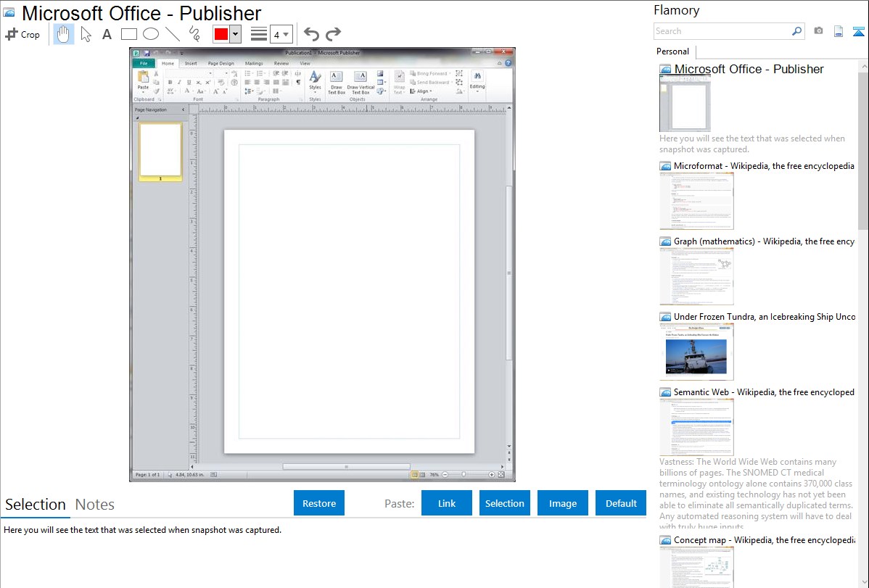Collapse the Page Navigation pane chevron
Image resolution: width=869 pixels, height=588 pixels.
pyautogui.click(x=184, y=109)
